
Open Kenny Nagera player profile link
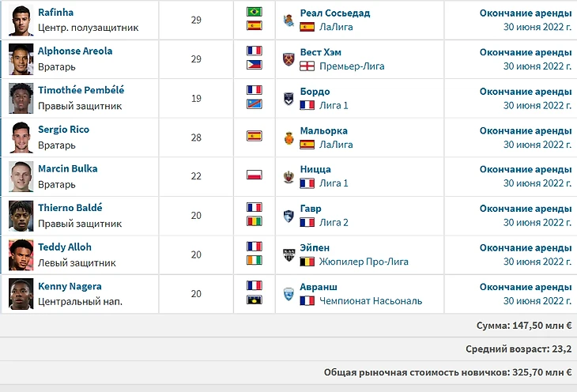click(70, 286)
